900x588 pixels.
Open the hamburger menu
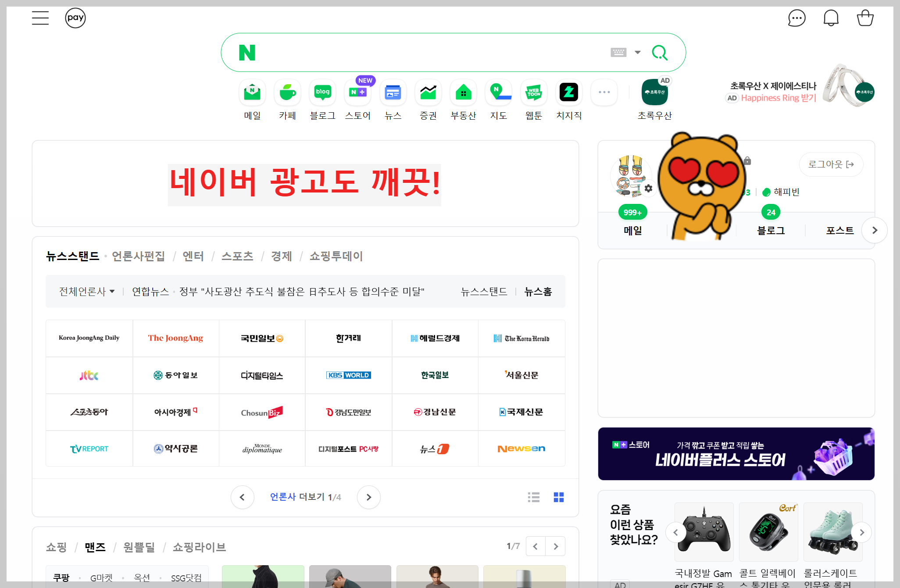(x=40, y=18)
